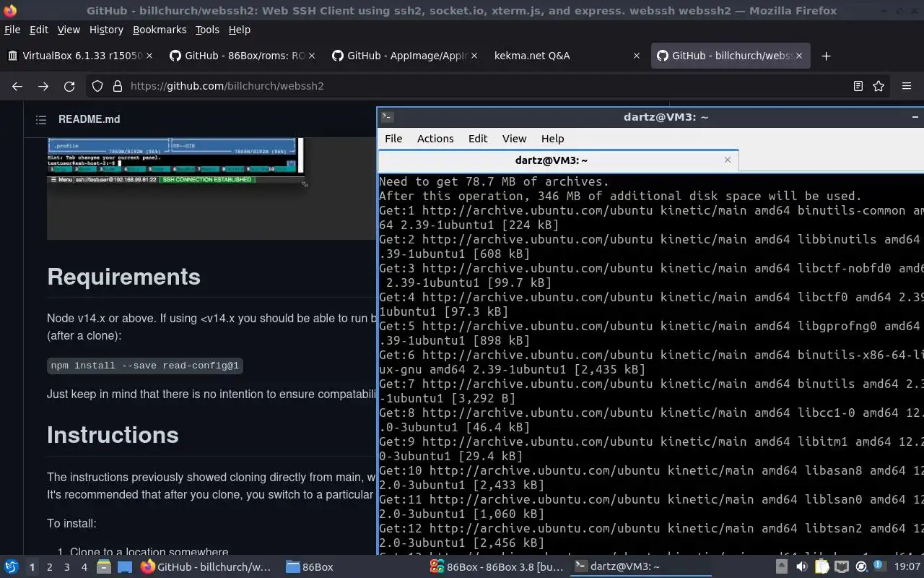Close the VirtualBox 6.1.33 browser tab
The image size is (924, 578).
pos(149,56)
